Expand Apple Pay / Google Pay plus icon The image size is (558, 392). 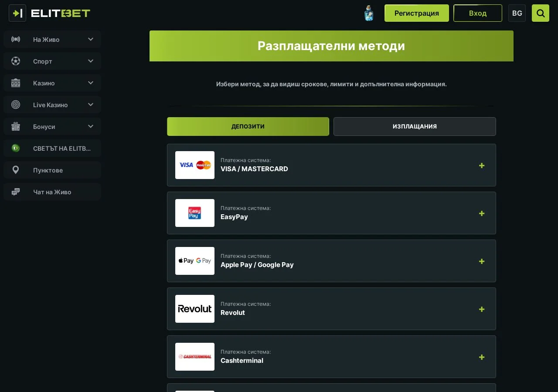(482, 261)
